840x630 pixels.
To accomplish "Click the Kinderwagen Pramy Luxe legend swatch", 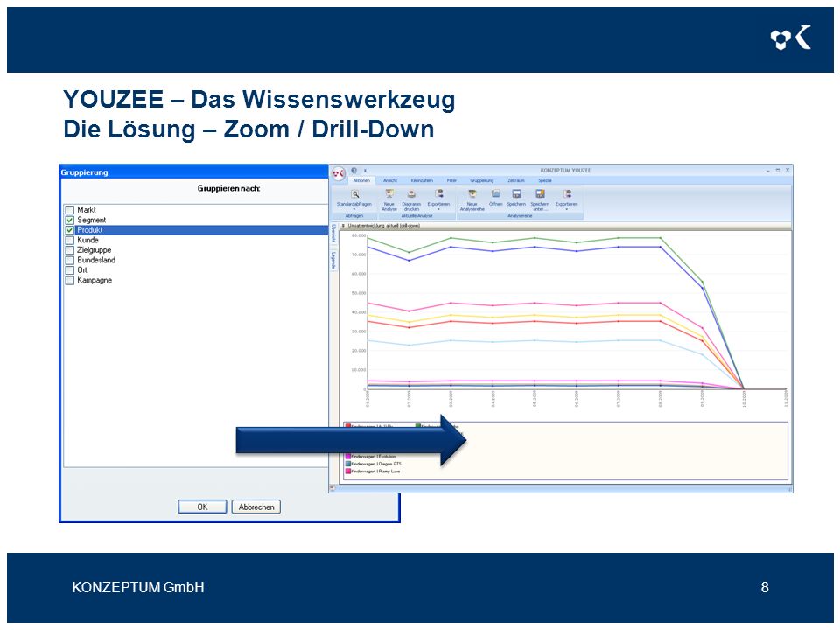I will click(x=348, y=472).
